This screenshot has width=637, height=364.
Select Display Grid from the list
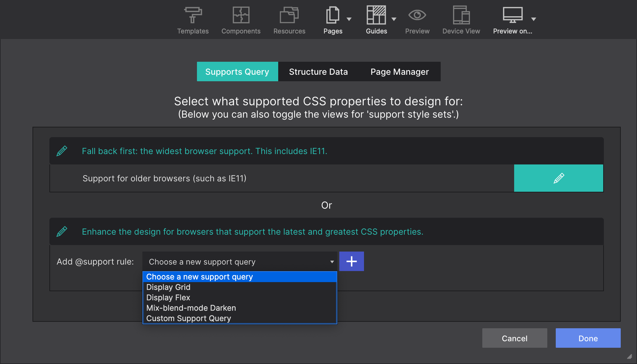240,287
